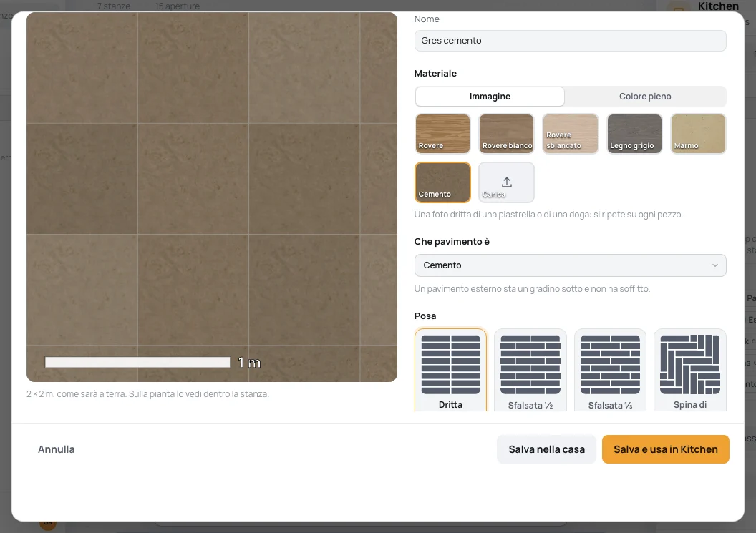Select the Rovere bianco texture
The width and height of the screenshot is (756, 533).
(x=506, y=134)
